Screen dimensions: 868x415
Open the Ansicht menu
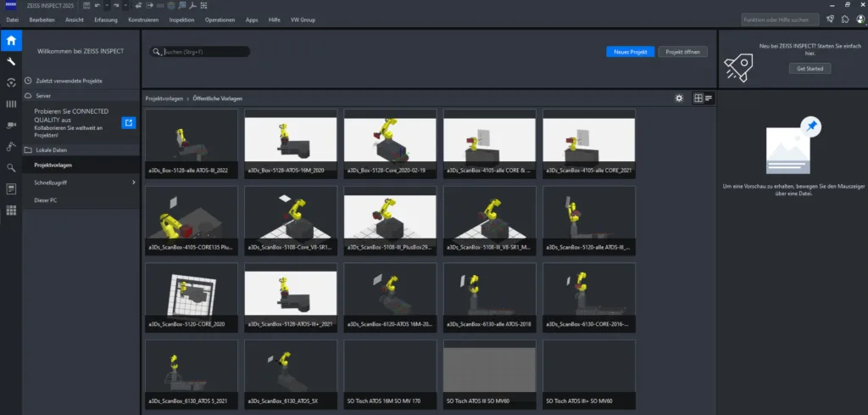pos(75,20)
